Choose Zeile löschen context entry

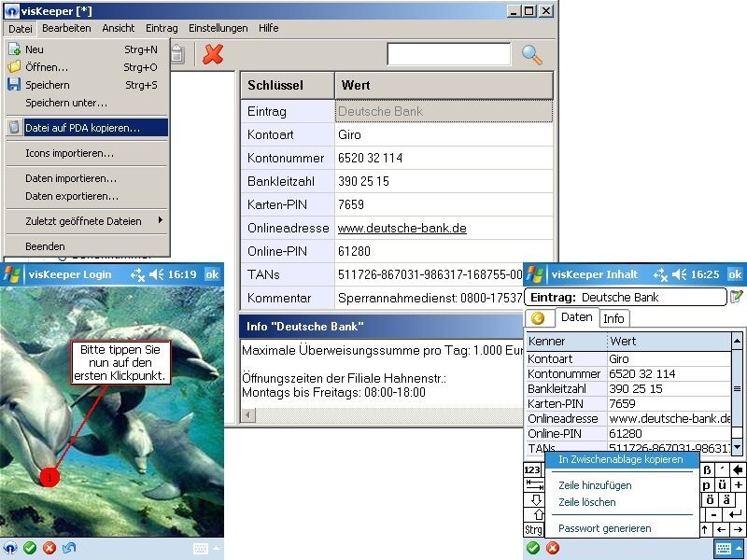click(621, 502)
